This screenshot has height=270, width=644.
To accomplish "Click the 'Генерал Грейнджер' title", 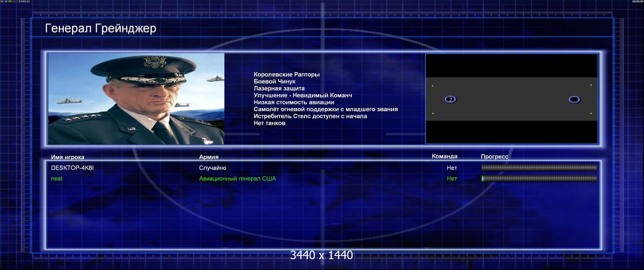I will (101, 29).
